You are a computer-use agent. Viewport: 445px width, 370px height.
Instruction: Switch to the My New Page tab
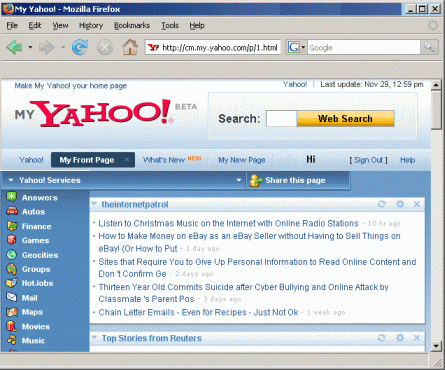[242, 160]
